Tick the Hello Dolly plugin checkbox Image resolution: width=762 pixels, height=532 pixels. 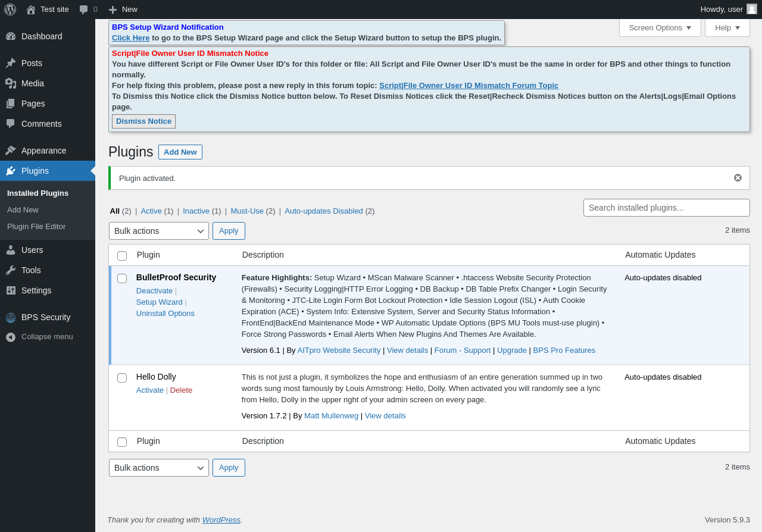pyautogui.click(x=122, y=378)
